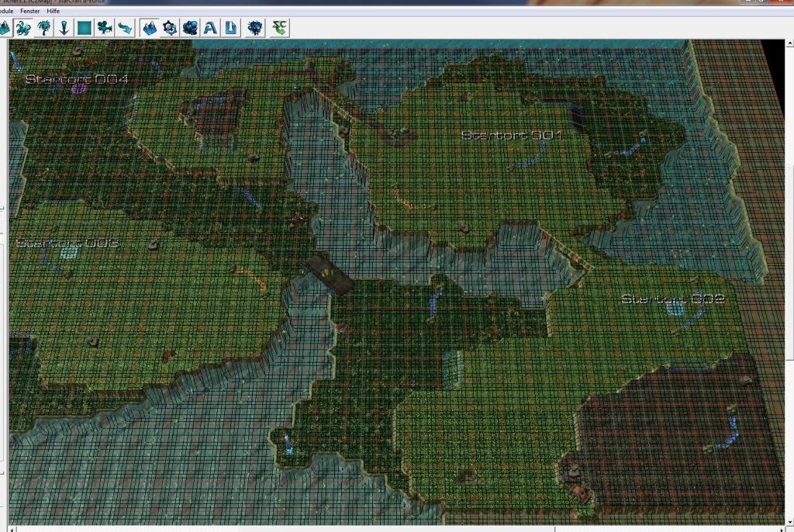Open the Hilfe menu
The width and height of the screenshot is (794, 532).
[54, 12]
